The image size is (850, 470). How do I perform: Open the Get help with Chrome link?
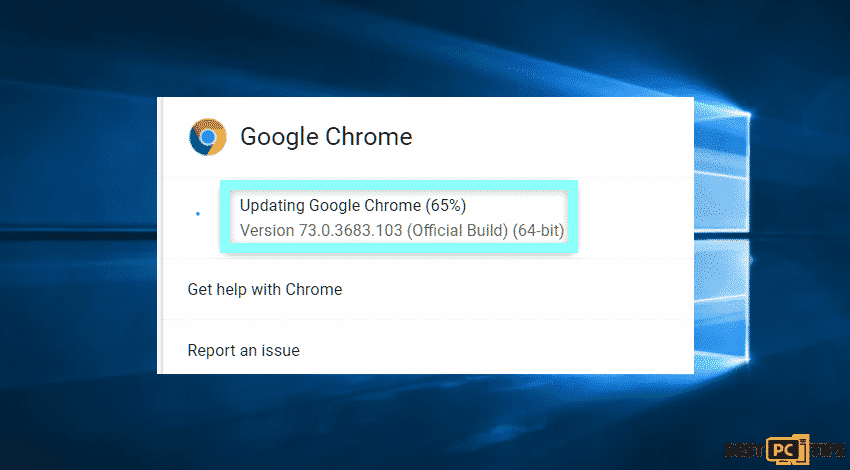[x=265, y=289]
